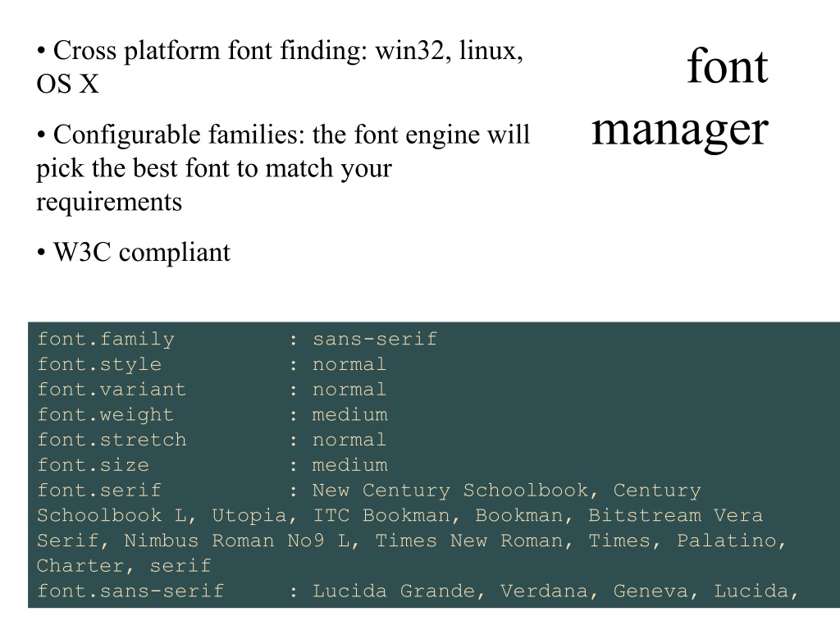840x630 pixels.
Task: Click the 'medium' value of font.weight
Action: point(349,414)
